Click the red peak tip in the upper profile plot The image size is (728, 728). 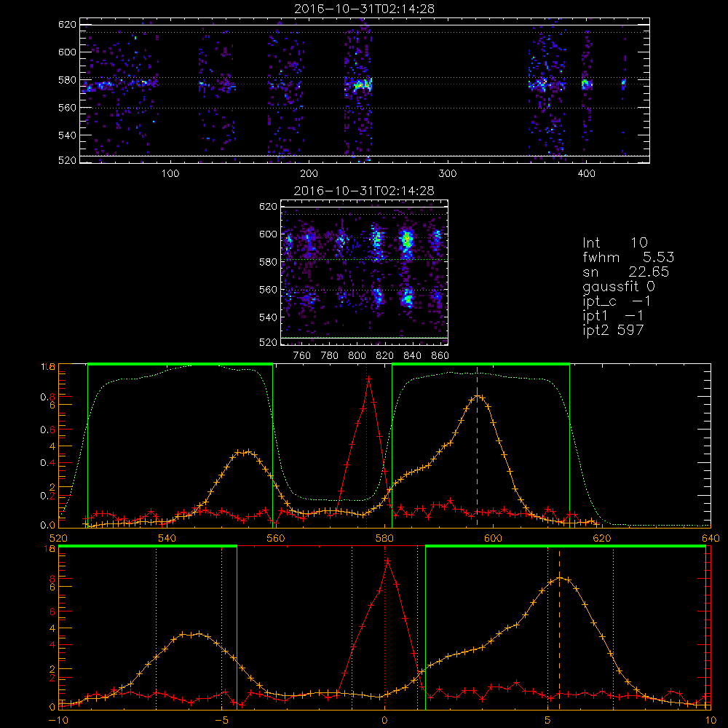coord(368,379)
